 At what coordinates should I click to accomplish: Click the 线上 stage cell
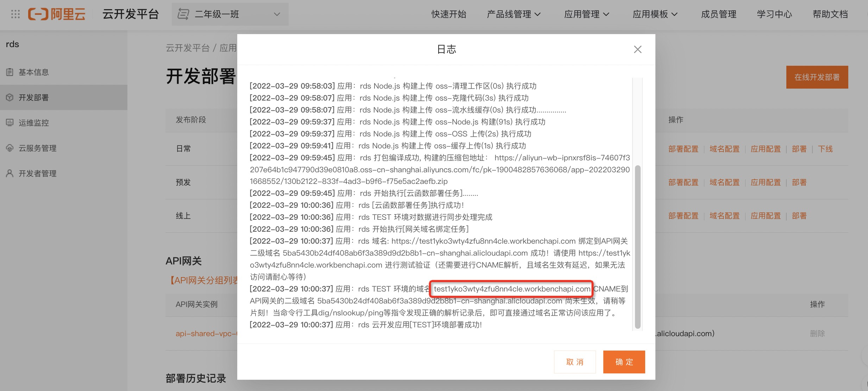183,216
